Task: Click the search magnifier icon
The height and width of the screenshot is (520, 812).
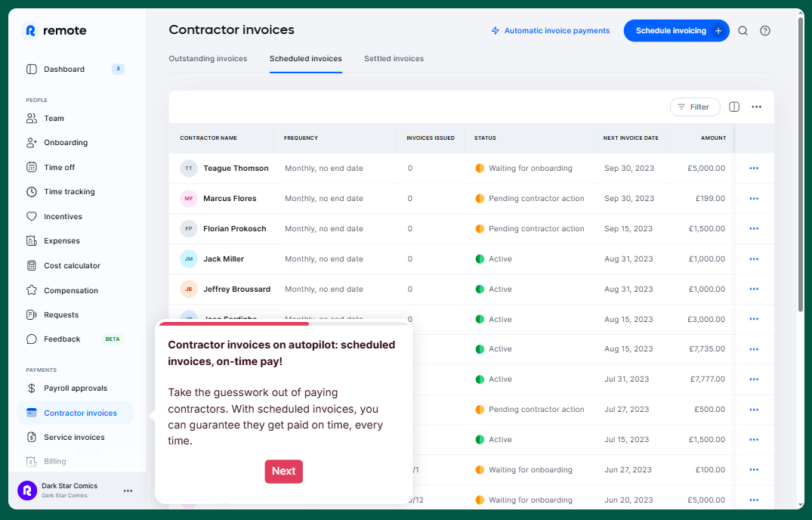Action: pyautogui.click(x=743, y=31)
